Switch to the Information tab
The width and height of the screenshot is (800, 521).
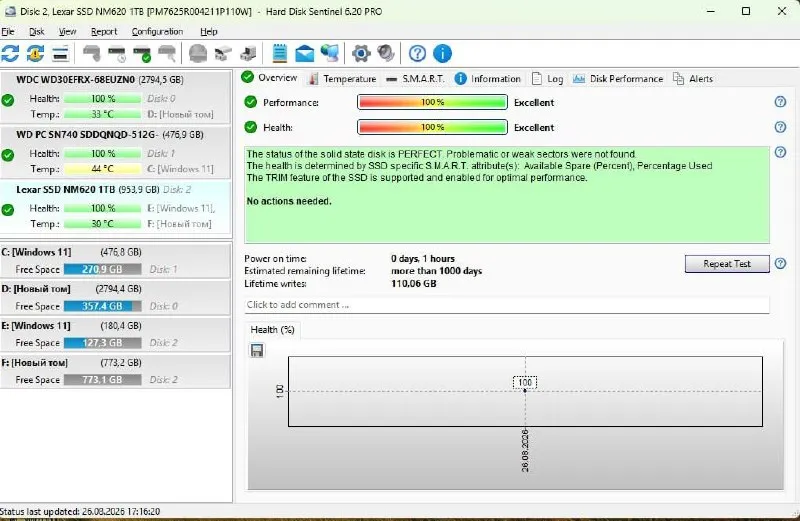point(488,79)
